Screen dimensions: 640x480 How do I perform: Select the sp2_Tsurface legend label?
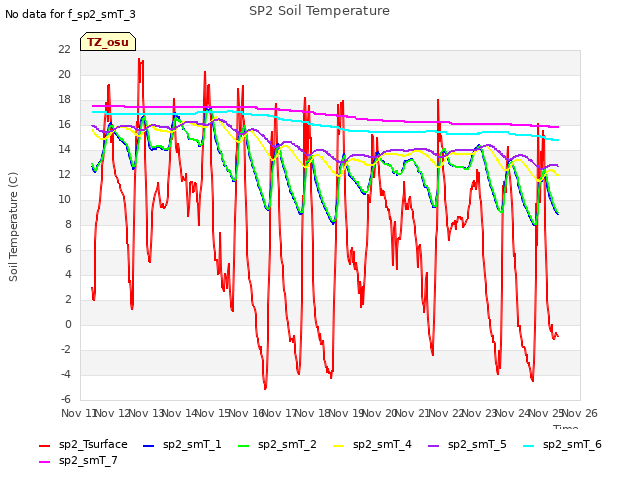pos(93,444)
